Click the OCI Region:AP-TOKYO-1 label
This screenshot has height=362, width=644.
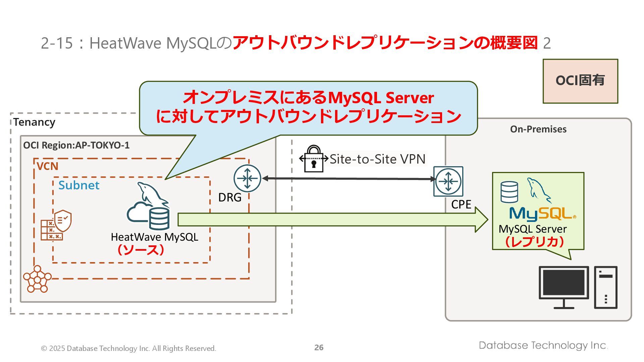(x=76, y=145)
